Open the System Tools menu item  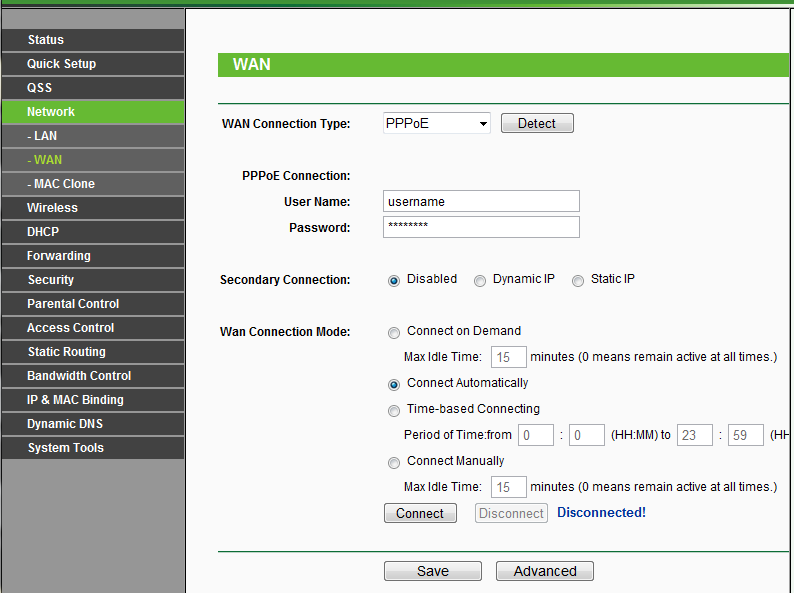93,448
